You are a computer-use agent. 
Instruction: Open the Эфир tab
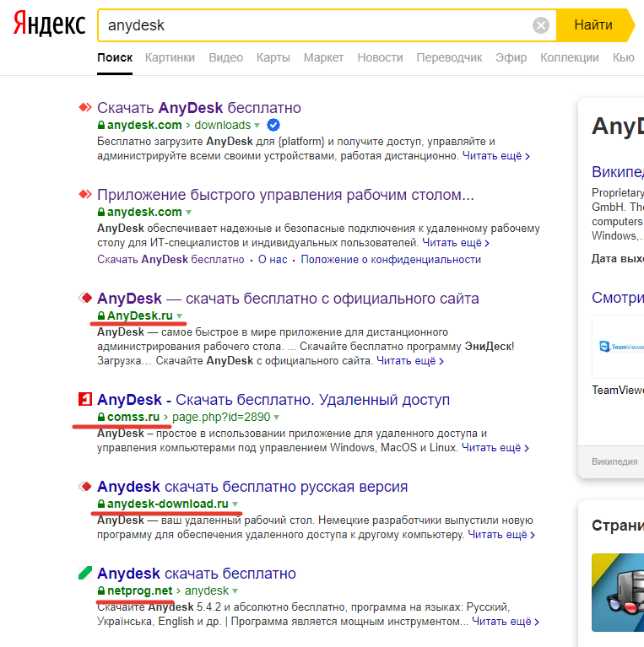(x=511, y=57)
